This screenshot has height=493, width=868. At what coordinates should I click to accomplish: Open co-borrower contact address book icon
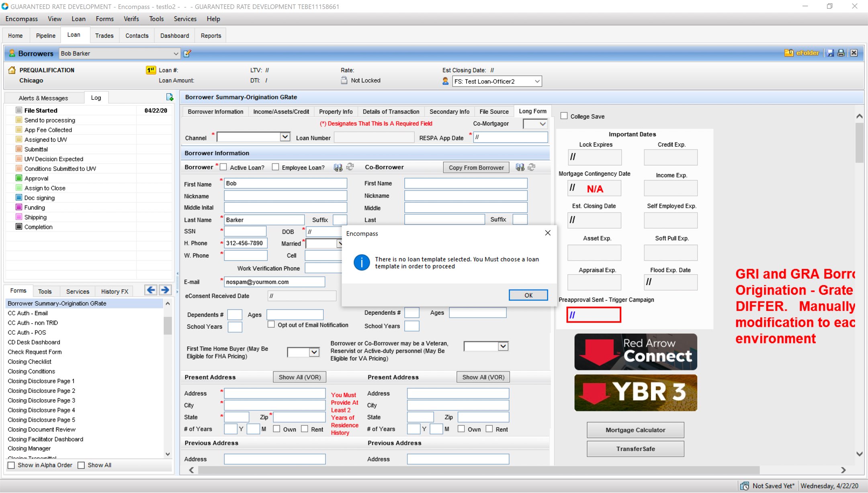coord(520,167)
